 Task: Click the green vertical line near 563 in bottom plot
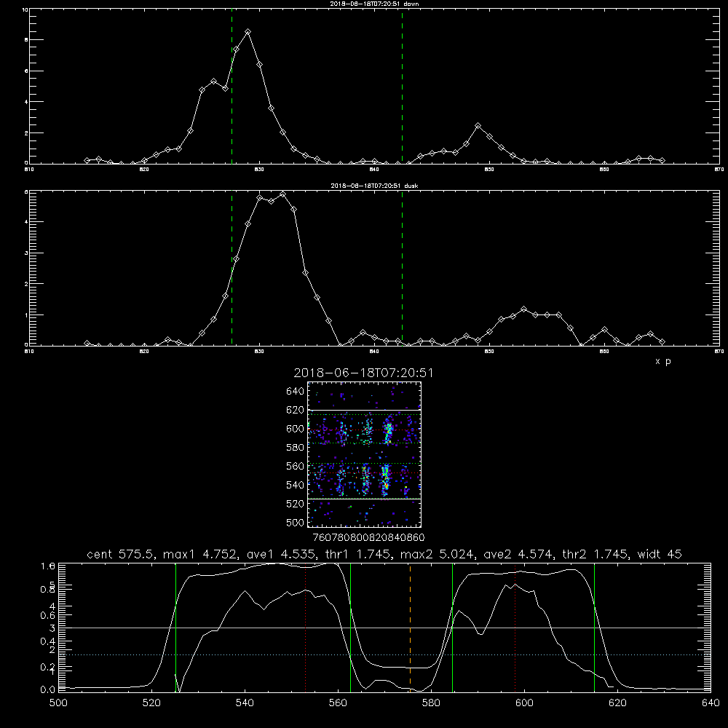pyautogui.click(x=351, y=627)
